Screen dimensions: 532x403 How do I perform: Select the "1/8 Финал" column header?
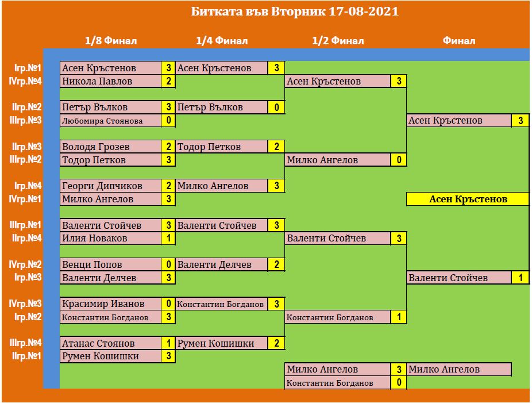(111, 41)
